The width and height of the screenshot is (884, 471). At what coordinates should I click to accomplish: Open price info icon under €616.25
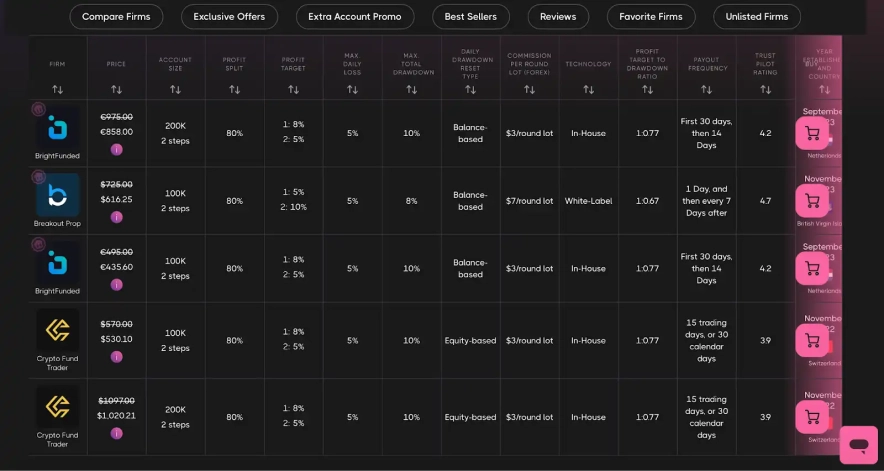point(116,217)
